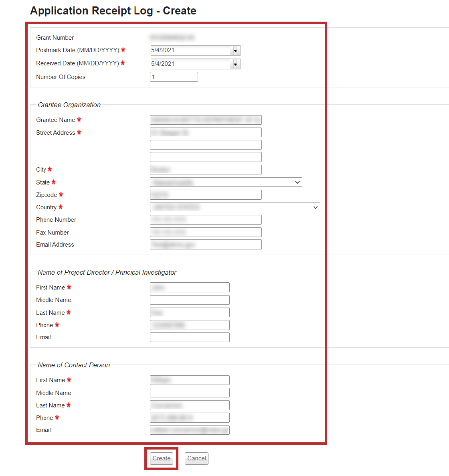Click Contact Person Middle Name field

pos(190,393)
